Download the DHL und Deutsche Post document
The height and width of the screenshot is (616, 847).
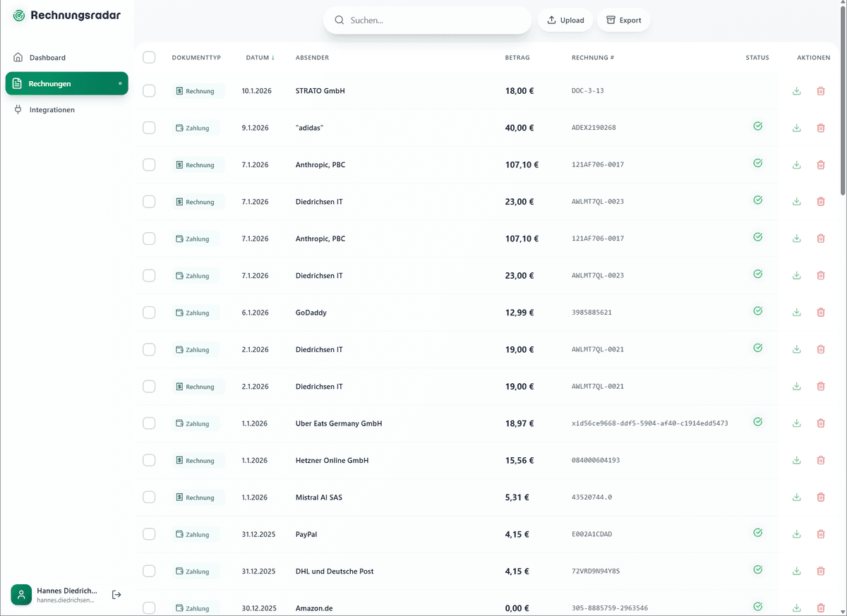coord(797,571)
